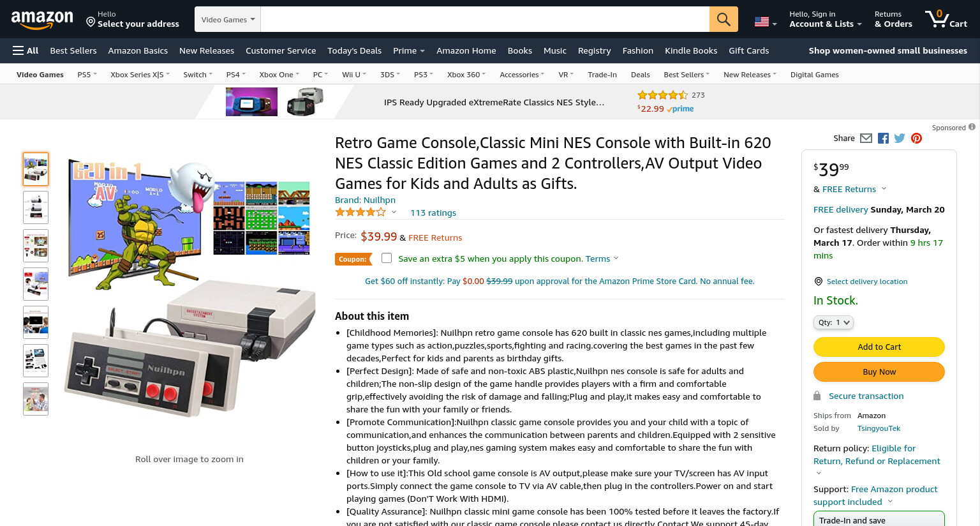
Task: Click the Buy Now button
Action: (879, 372)
